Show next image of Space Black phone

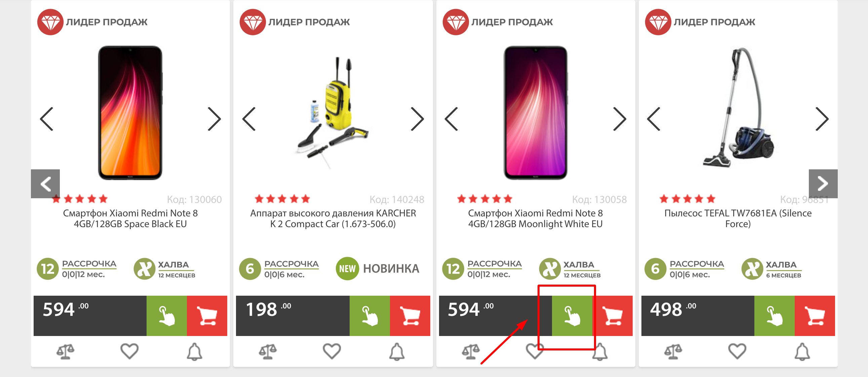[x=214, y=119]
